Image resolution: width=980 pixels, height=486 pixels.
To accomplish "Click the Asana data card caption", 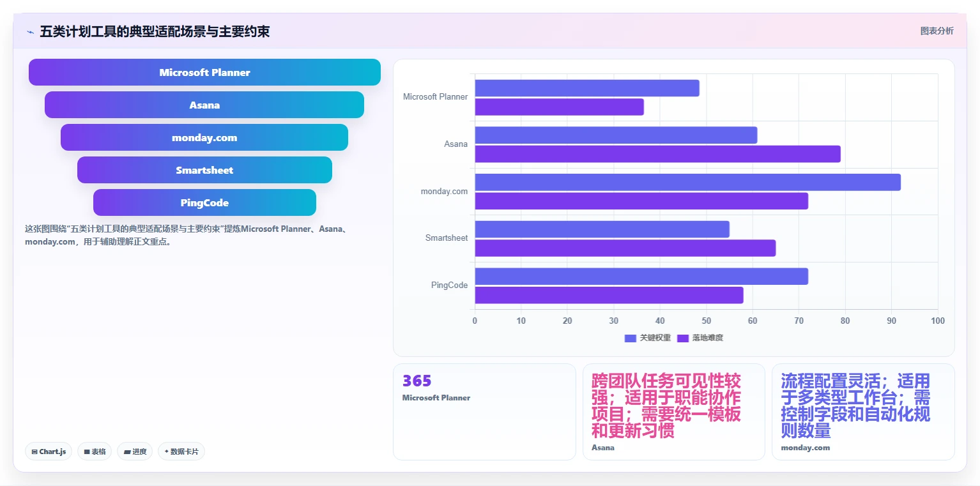I will [603, 448].
